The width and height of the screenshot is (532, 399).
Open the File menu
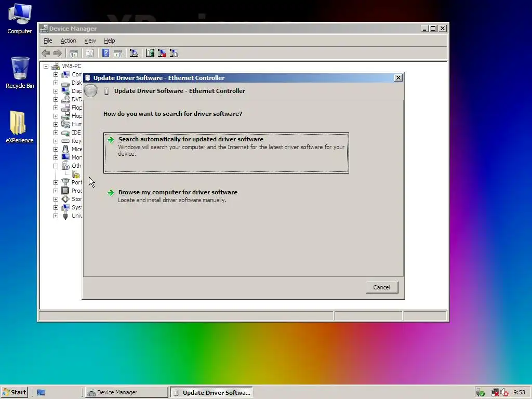coord(48,41)
